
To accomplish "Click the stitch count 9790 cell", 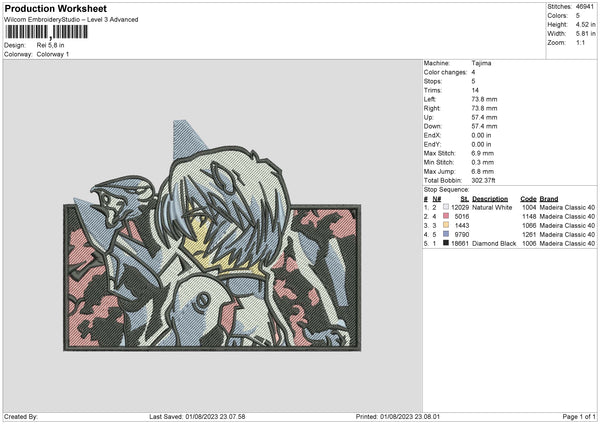I will (x=462, y=235).
